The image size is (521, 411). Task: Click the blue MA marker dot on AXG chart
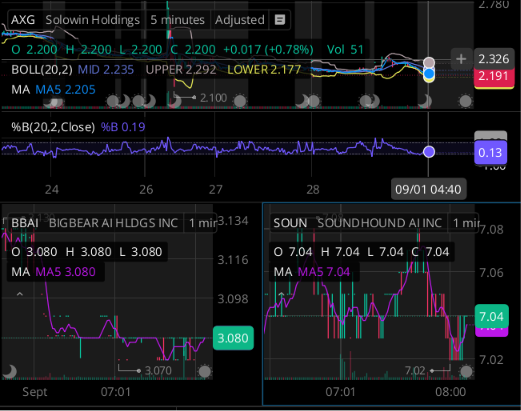429,73
